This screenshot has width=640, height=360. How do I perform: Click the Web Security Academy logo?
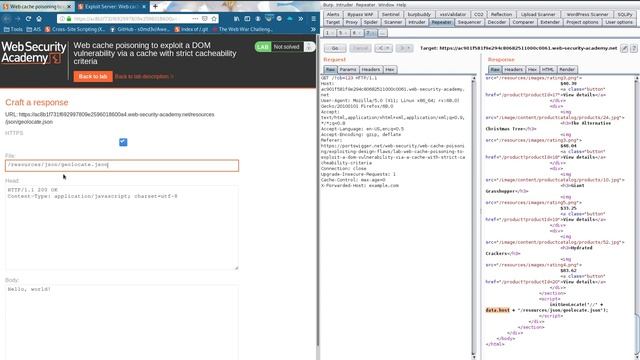[x=33, y=53]
